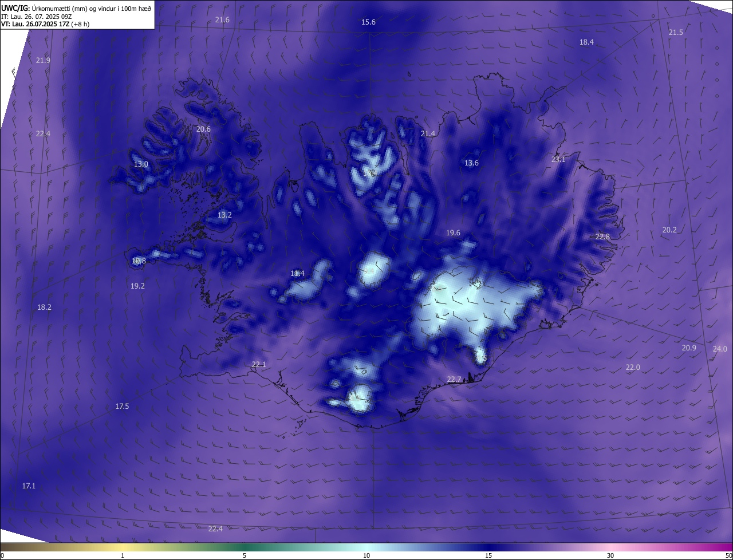
Task: Click the 15.6 value label
Action: [368, 22]
